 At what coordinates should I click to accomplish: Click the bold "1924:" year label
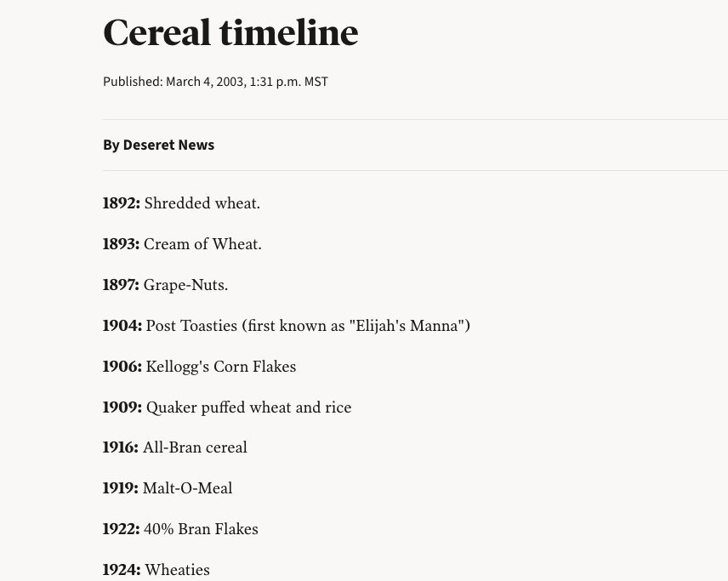121,570
